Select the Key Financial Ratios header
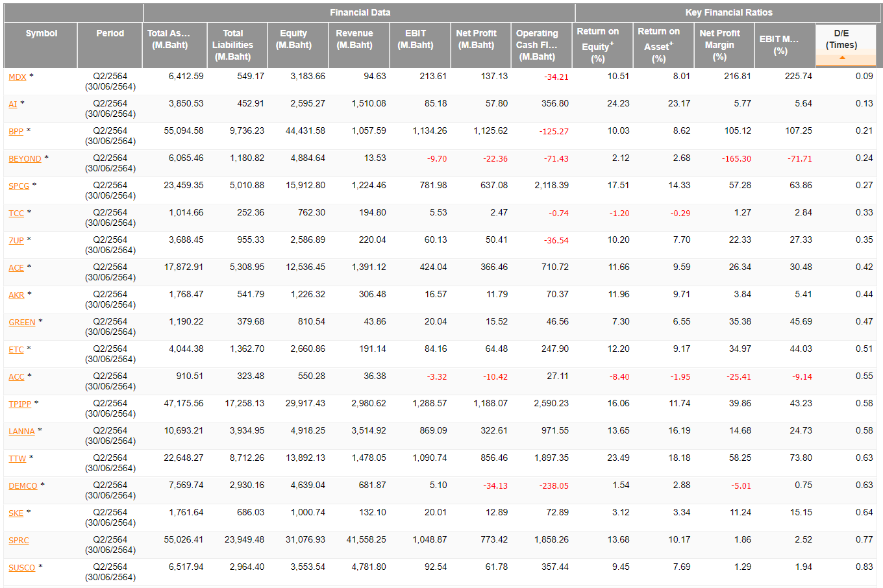The image size is (883, 588). pos(728,12)
